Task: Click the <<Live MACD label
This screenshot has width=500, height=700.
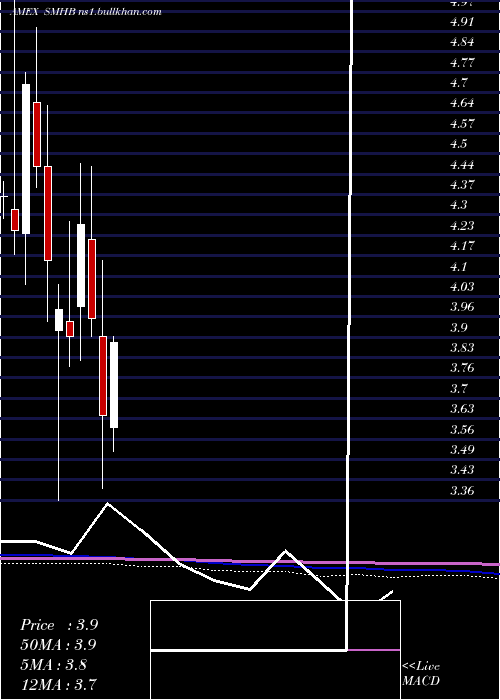Action: (x=421, y=674)
